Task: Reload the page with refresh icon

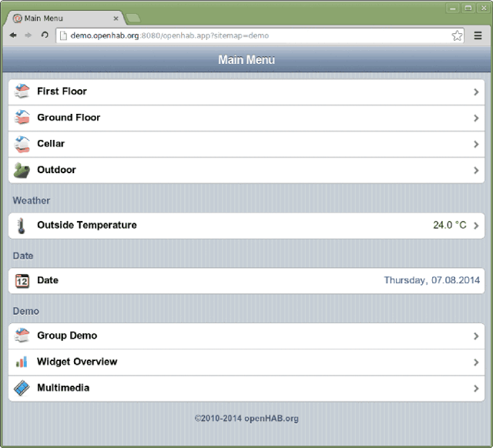Action: coord(45,35)
